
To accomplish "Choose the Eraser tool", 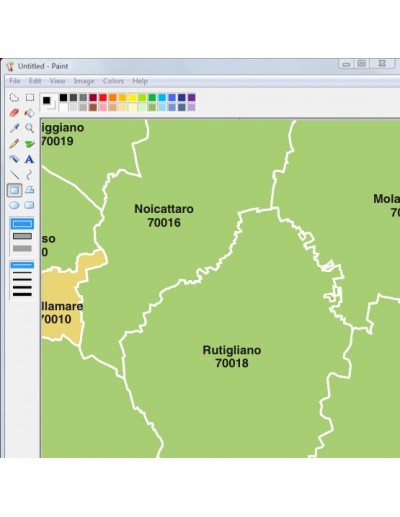I will point(14,113).
